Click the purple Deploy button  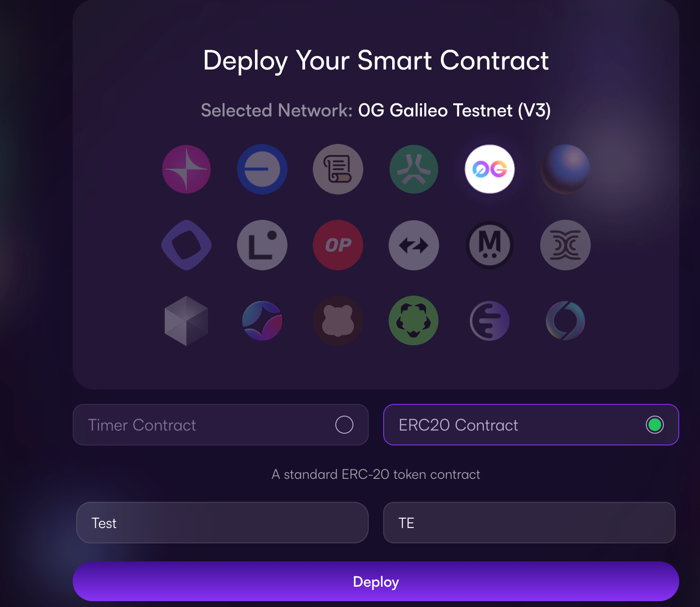376,581
